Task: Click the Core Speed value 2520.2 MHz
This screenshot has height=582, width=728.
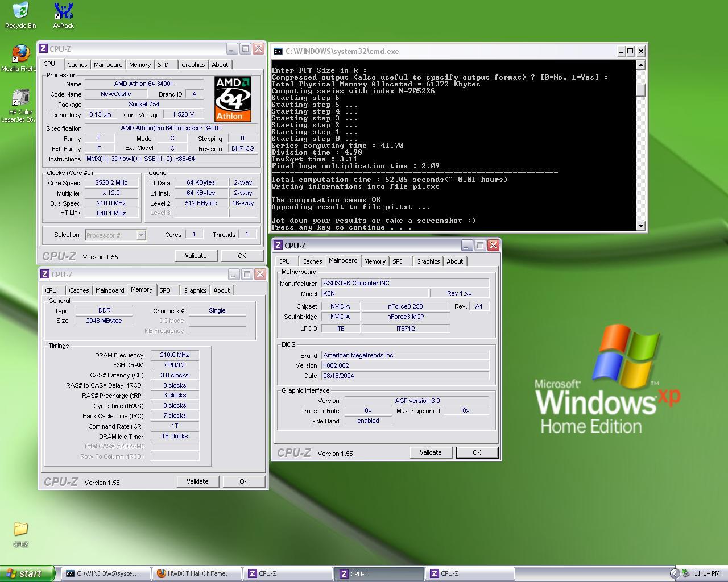Action: [112, 183]
